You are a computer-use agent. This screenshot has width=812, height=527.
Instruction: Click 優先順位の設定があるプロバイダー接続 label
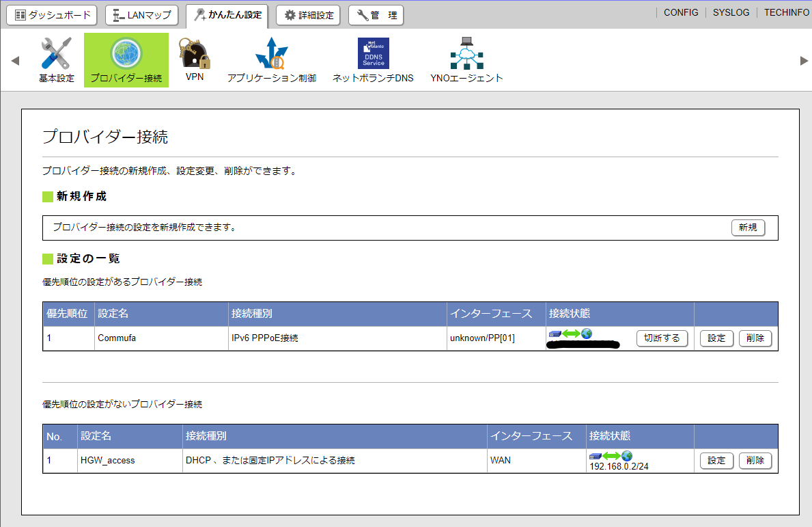122,282
